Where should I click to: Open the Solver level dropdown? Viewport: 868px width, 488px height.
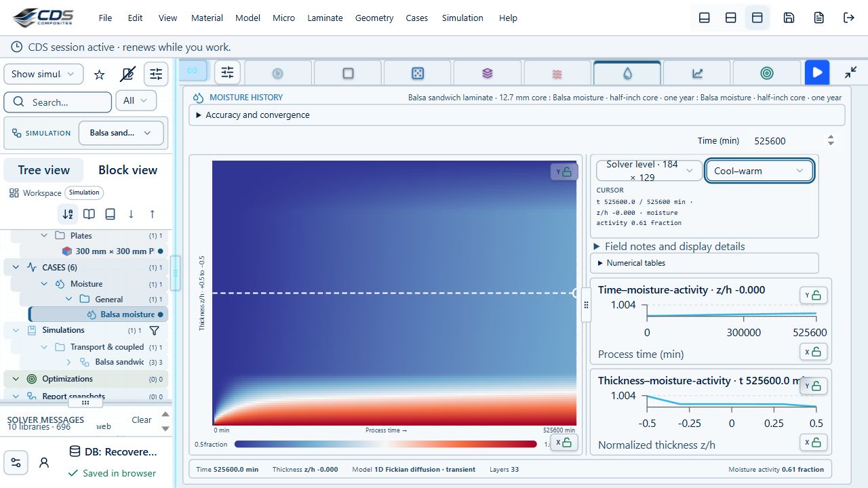pyautogui.click(x=649, y=171)
